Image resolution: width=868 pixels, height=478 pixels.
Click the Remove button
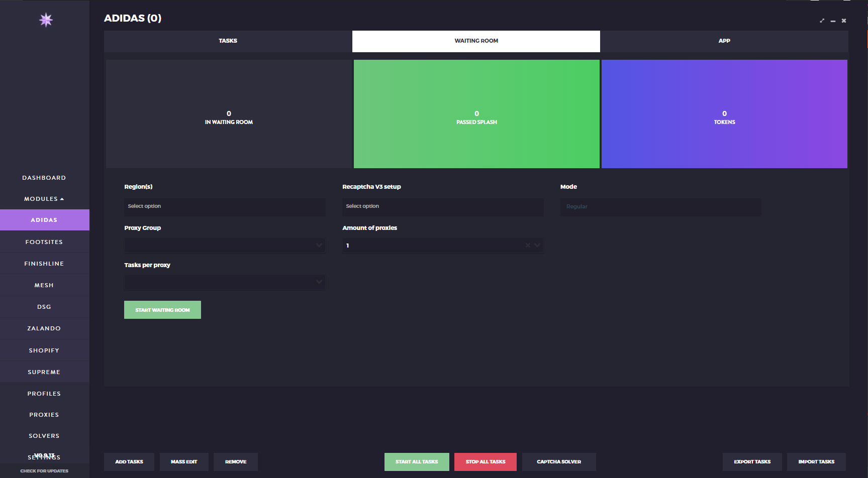(x=236, y=462)
